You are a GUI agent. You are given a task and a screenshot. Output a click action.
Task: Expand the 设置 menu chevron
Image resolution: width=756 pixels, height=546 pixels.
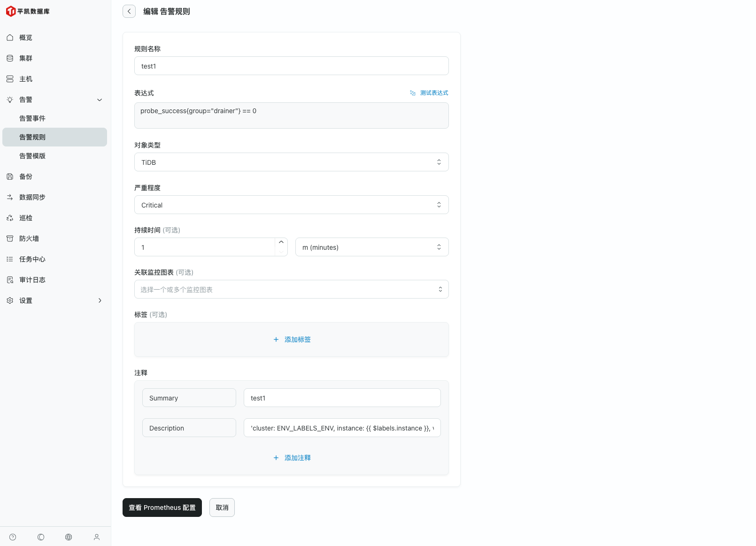(100, 300)
